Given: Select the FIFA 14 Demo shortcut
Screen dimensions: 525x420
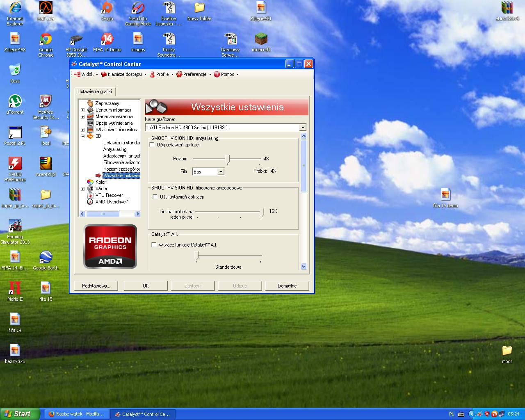Looking at the screenshot, I should [107, 43].
